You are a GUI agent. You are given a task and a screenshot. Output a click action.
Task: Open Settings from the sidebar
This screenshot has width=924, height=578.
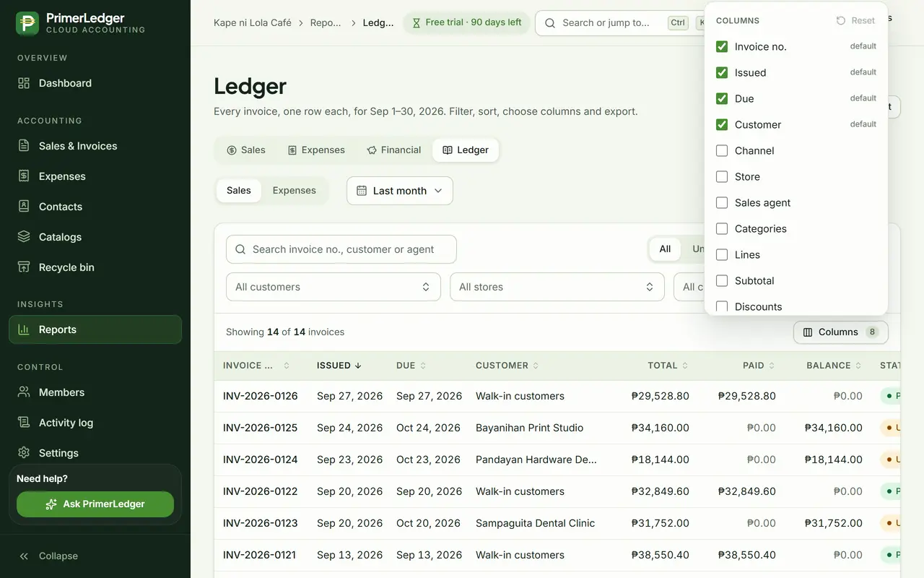click(x=95, y=453)
